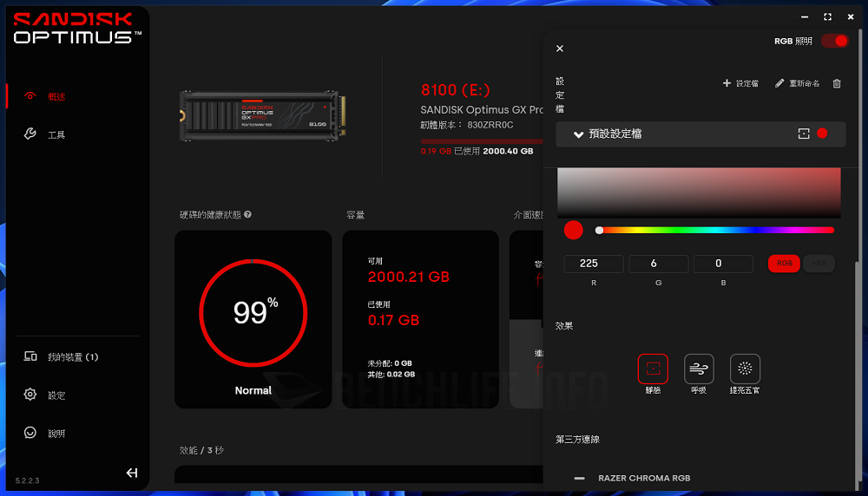The height and width of the screenshot is (496, 868).
Task: Switch to HEX color mode
Action: (x=819, y=264)
